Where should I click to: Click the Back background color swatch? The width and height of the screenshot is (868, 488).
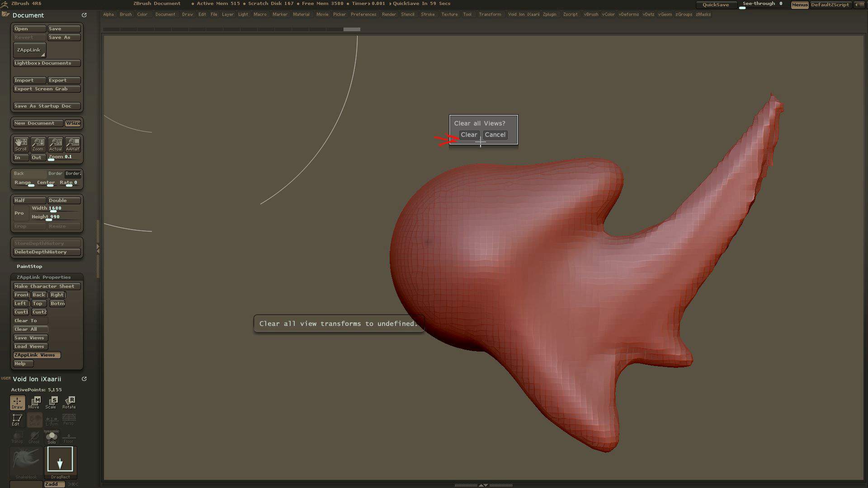coord(29,174)
